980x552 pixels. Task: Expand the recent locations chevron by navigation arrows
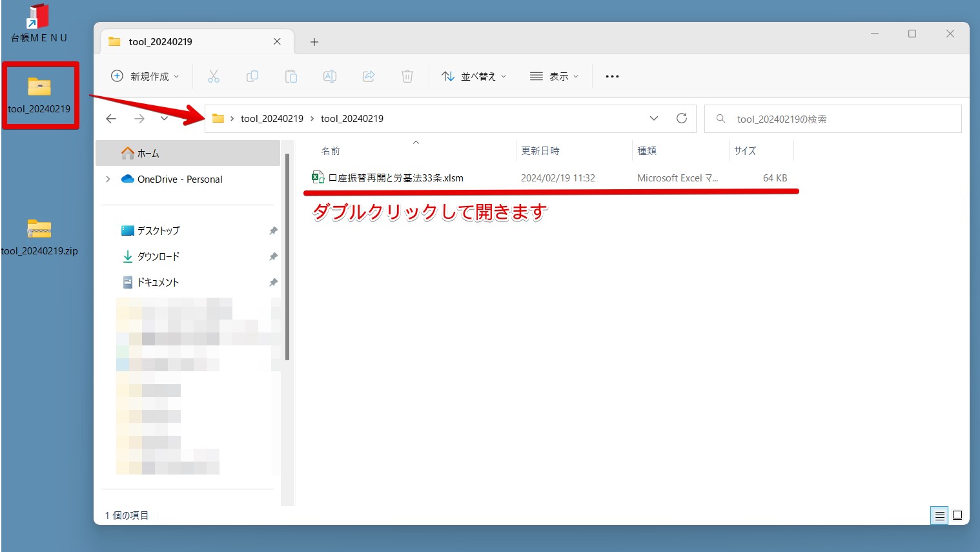tap(164, 119)
